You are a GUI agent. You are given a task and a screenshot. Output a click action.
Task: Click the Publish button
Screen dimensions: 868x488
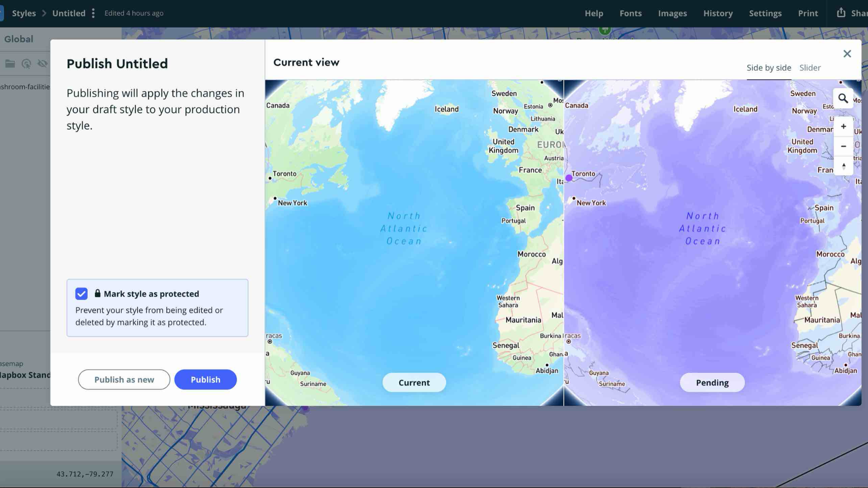point(205,380)
